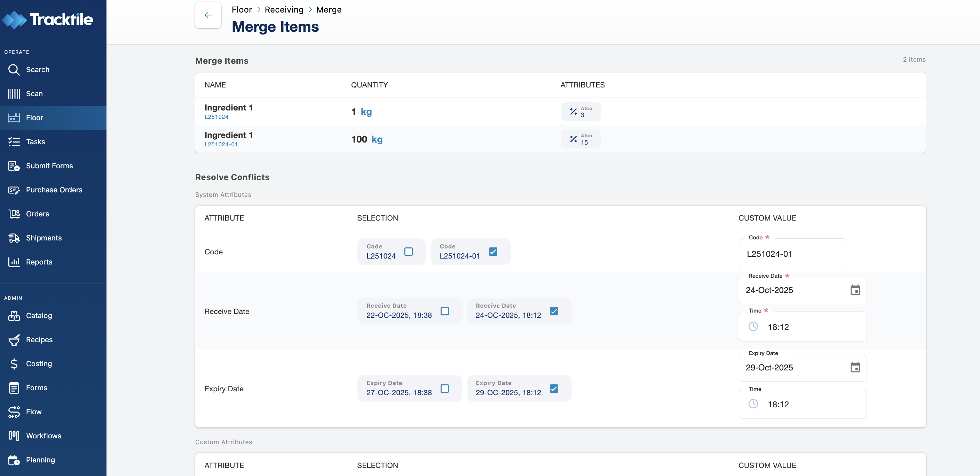This screenshot has height=476, width=980.
Task: Select Workflows in the sidebar menu
Action: pyautogui.click(x=44, y=436)
